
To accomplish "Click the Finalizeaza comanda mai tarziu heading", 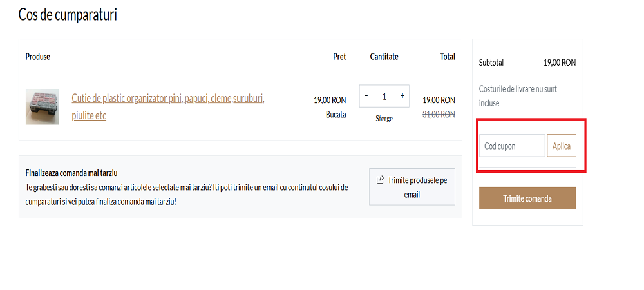I will tap(71, 173).
